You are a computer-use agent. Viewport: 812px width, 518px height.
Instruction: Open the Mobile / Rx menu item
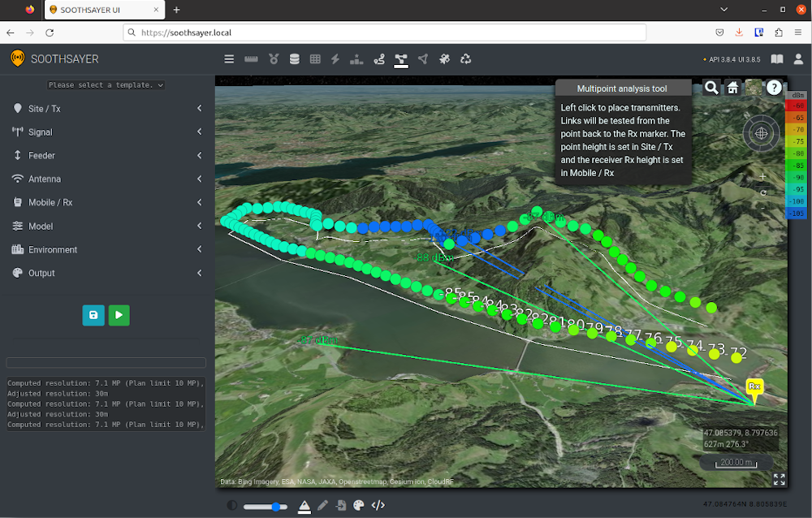click(x=106, y=202)
